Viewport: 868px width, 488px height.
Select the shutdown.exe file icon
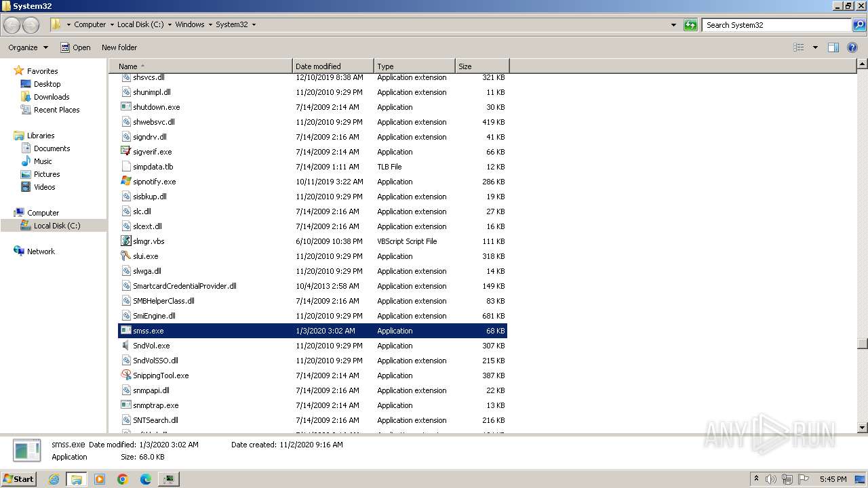click(x=125, y=107)
